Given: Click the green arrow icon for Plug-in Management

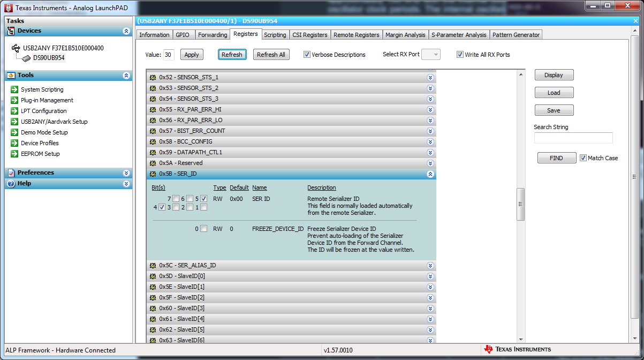Looking at the screenshot, I should pos(14,100).
